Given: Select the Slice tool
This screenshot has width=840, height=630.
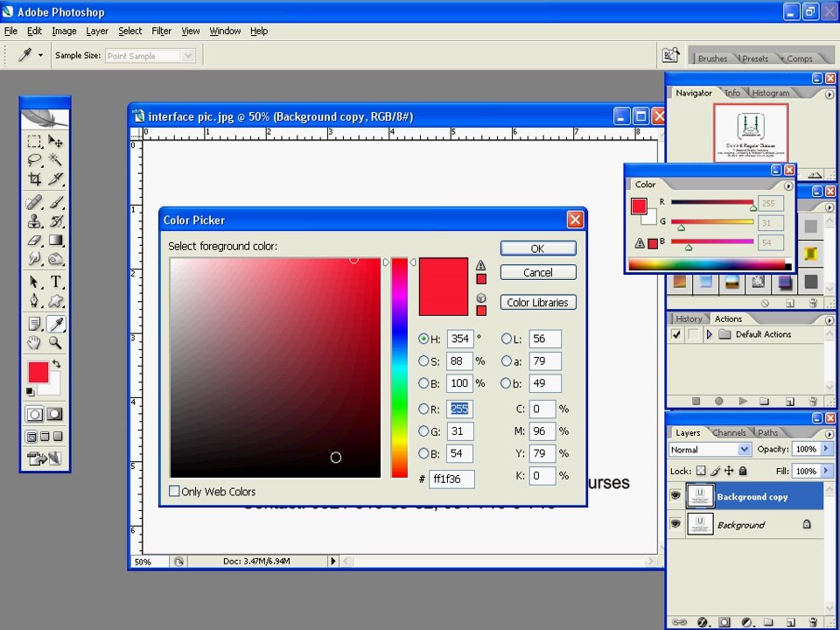Looking at the screenshot, I should [x=55, y=178].
